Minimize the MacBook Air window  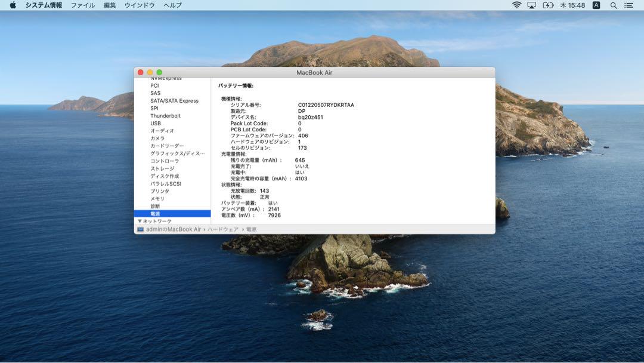pos(150,72)
